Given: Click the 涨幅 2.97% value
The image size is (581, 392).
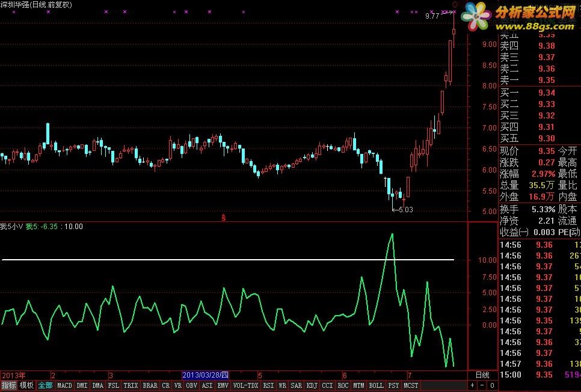Looking at the screenshot, I should tap(544, 174).
